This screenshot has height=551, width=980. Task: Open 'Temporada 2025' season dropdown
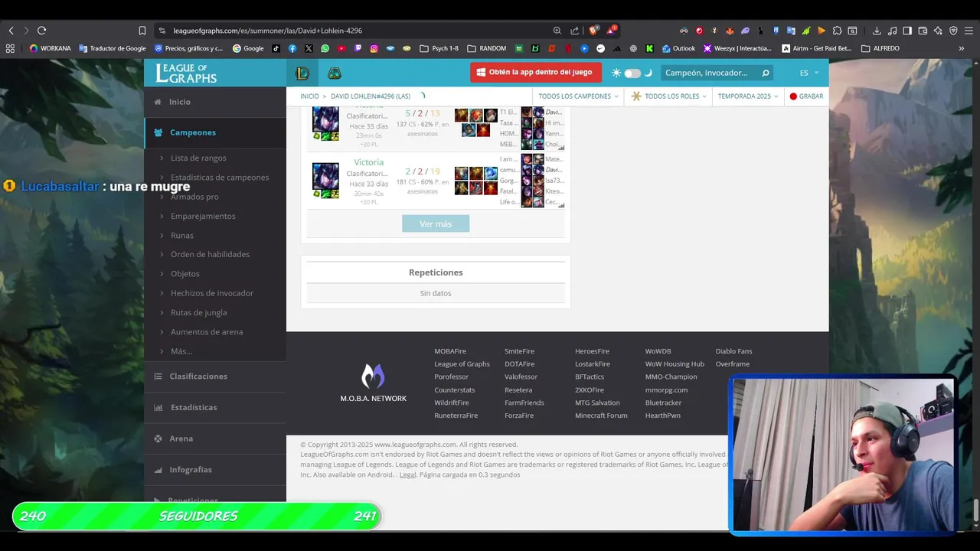tap(747, 96)
